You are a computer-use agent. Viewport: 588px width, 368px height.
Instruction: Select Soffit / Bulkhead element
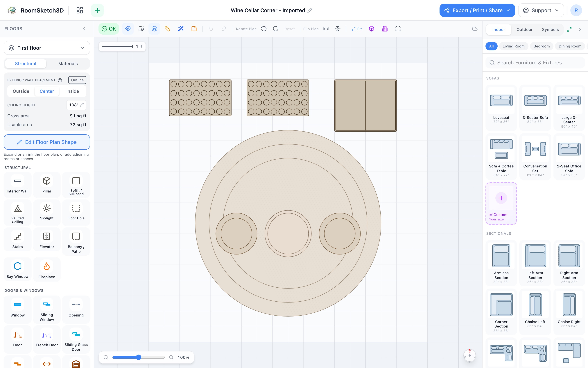76,185
